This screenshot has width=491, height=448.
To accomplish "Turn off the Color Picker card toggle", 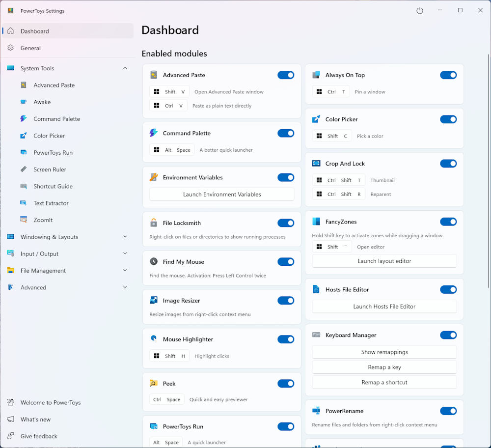I will coord(448,119).
